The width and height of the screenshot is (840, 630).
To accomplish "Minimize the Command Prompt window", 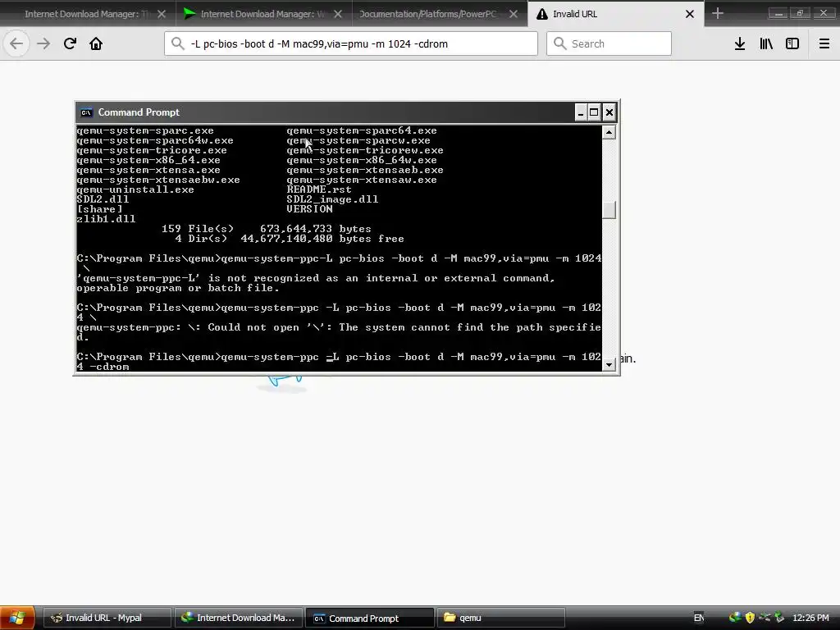I will (x=581, y=112).
